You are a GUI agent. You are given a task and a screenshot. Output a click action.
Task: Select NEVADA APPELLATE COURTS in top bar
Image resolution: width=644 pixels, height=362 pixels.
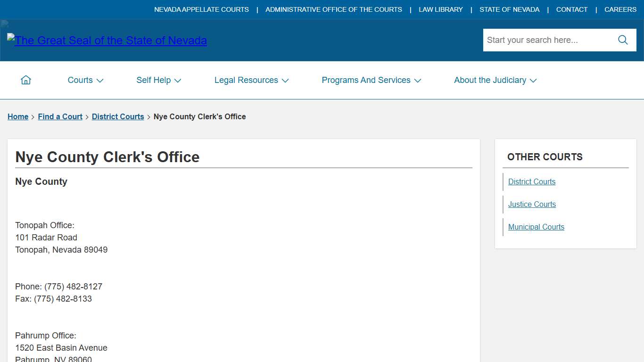pyautogui.click(x=201, y=9)
